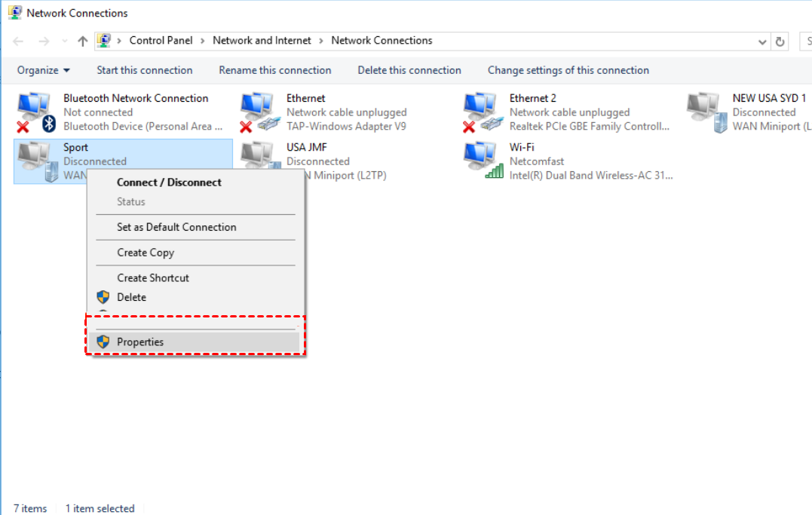Go back with the Back arrow

coord(18,41)
